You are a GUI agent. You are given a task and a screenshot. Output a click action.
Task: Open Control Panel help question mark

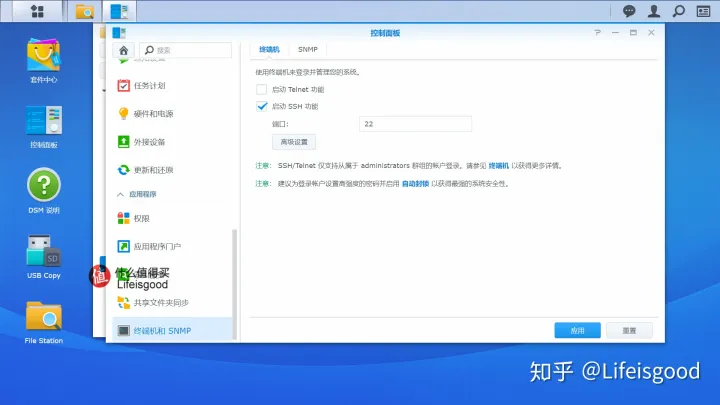[x=597, y=33]
